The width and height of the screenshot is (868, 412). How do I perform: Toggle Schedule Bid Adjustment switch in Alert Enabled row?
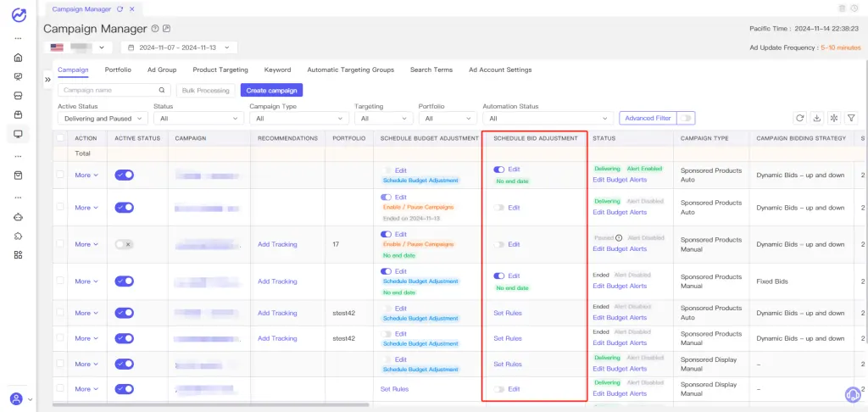tap(498, 170)
